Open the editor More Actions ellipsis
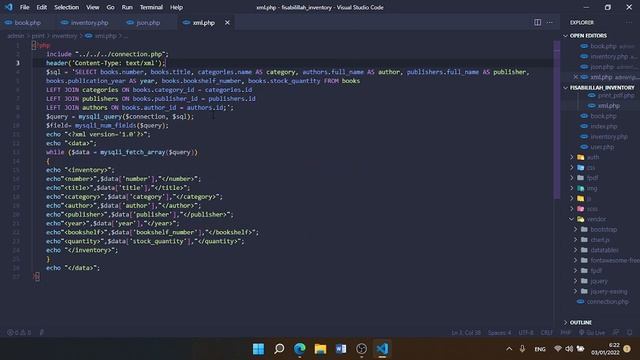Image resolution: width=640 pixels, height=360 pixels. click(x=550, y=22)
